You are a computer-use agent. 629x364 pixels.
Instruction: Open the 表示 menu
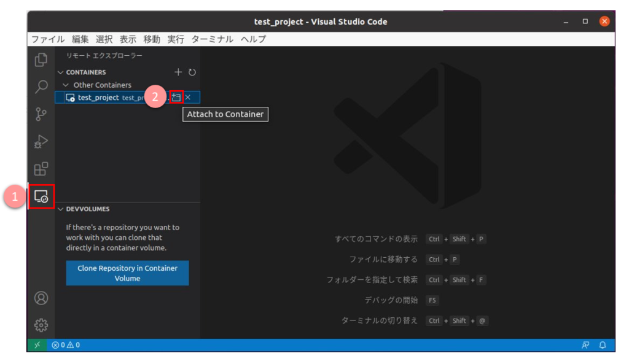tap(128, 38)
